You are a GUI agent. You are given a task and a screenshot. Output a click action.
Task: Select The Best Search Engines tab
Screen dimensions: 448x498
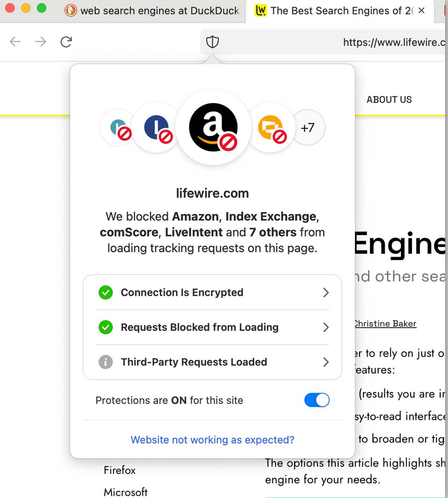pos(336,11)
